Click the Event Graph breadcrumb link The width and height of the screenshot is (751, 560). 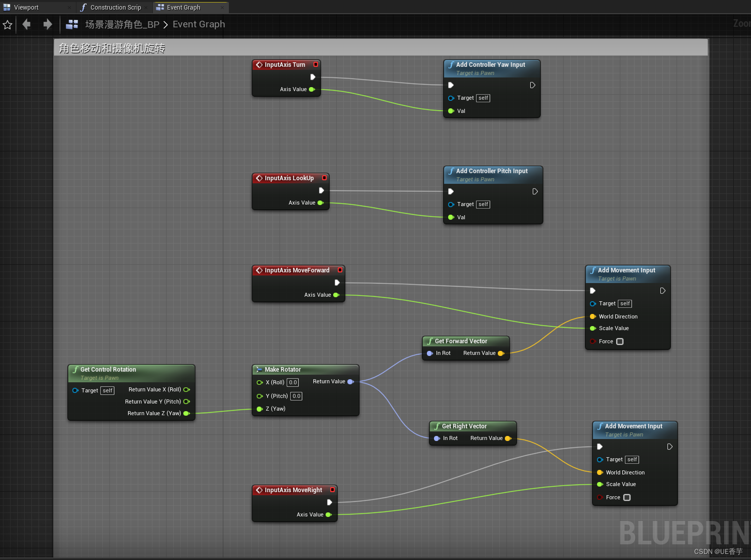click(x=199, y=24)
